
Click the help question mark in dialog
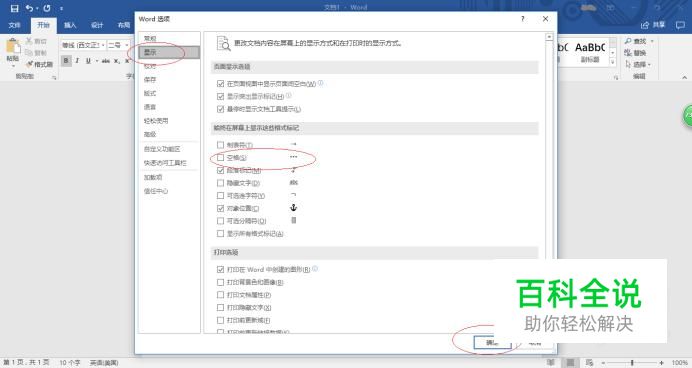(523, 19)
